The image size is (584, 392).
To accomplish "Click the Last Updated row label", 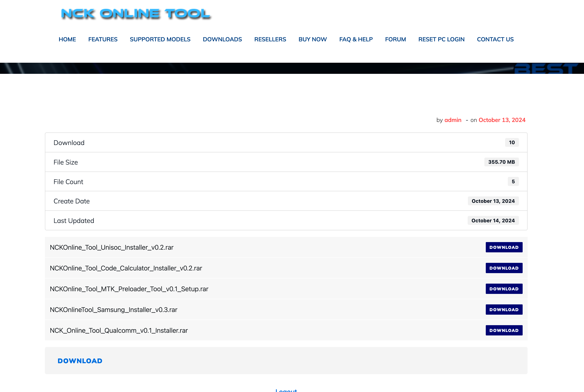I will click(74, 221).
